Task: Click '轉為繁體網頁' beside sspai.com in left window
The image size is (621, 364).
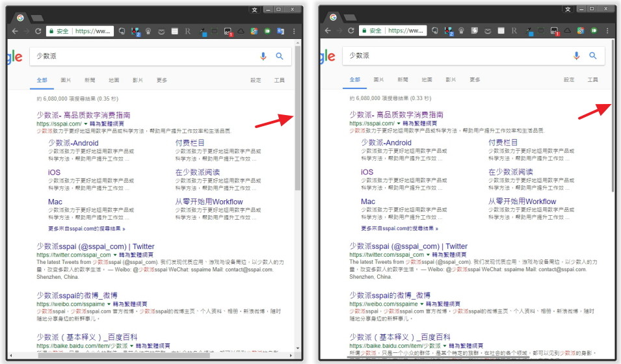Action: 107,124
